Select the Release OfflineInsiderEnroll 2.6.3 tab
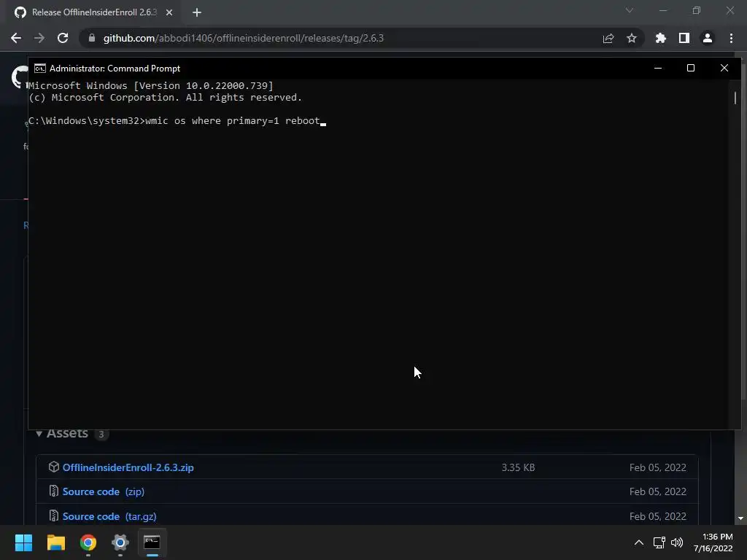Image resolution: width=747 pixels, height=560 pixels. (93, 12)
